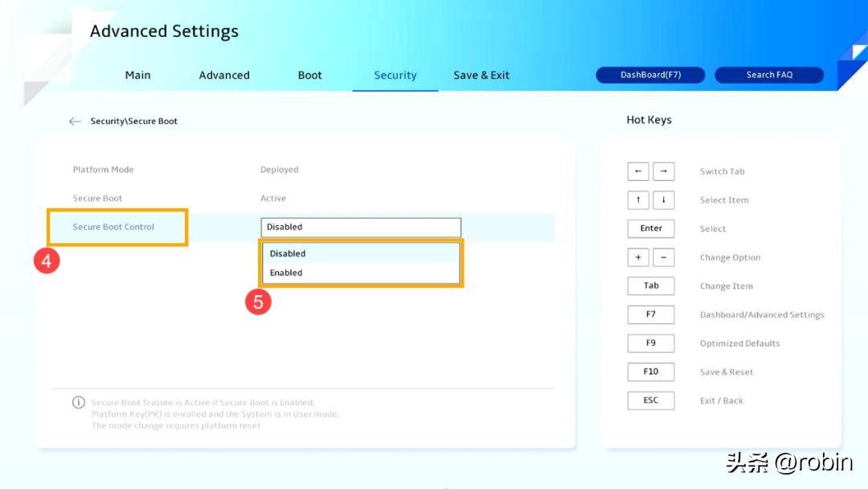
Task: Click the F9 Optimized Defaults key
Action: [x=651, y=343]
